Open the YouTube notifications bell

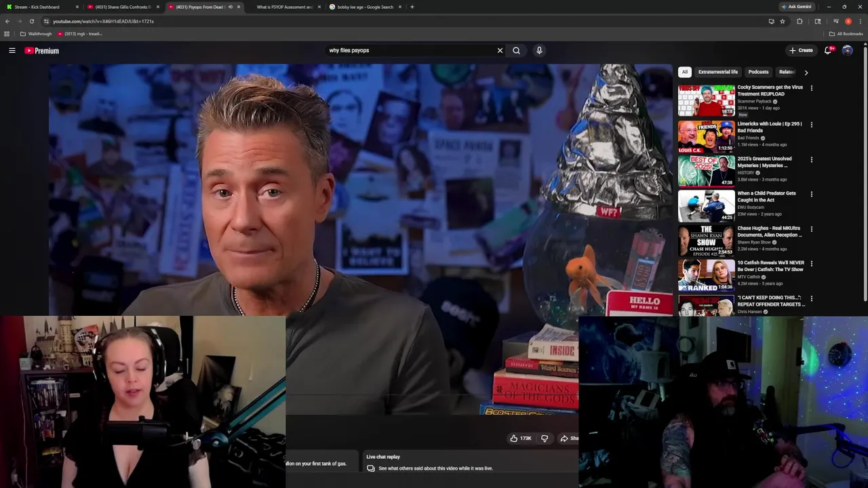tap(828, 50)
